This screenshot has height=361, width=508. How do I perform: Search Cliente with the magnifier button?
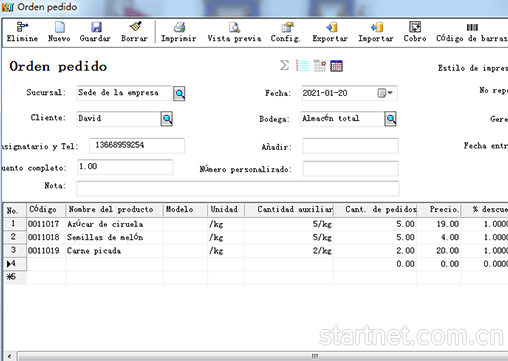pos(167,119)
